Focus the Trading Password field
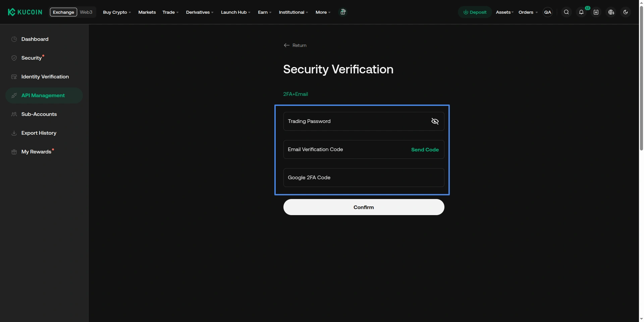 364,121
